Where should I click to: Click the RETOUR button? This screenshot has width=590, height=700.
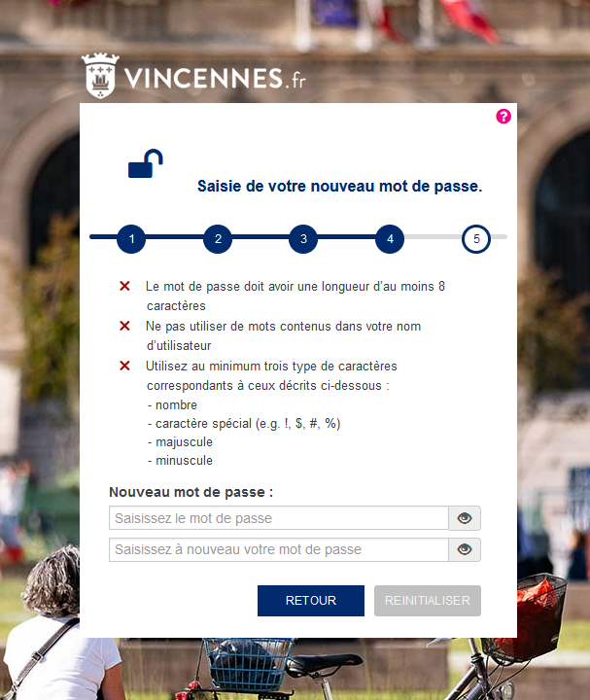tap(311, 601)
